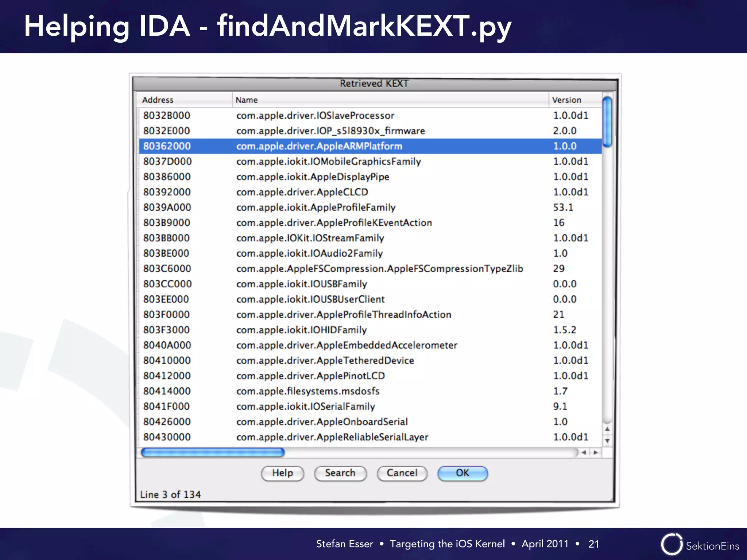Click address 8037D000

(167, 162)
